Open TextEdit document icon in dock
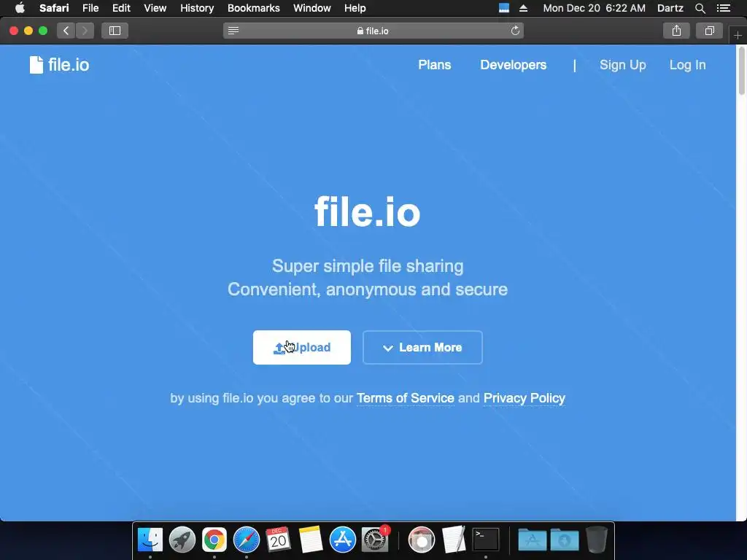 coord(454,540)
